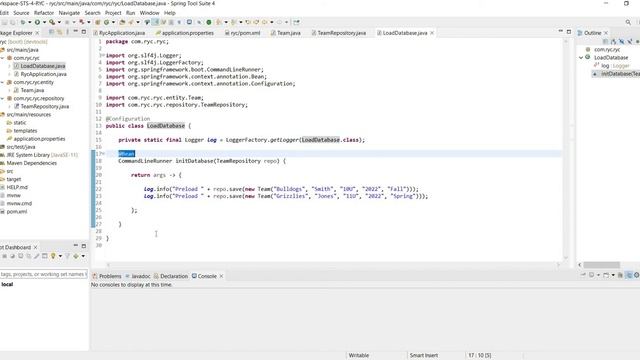Screen dimensions: 640x360
Task: Open the Project menu
Action: 113,13
